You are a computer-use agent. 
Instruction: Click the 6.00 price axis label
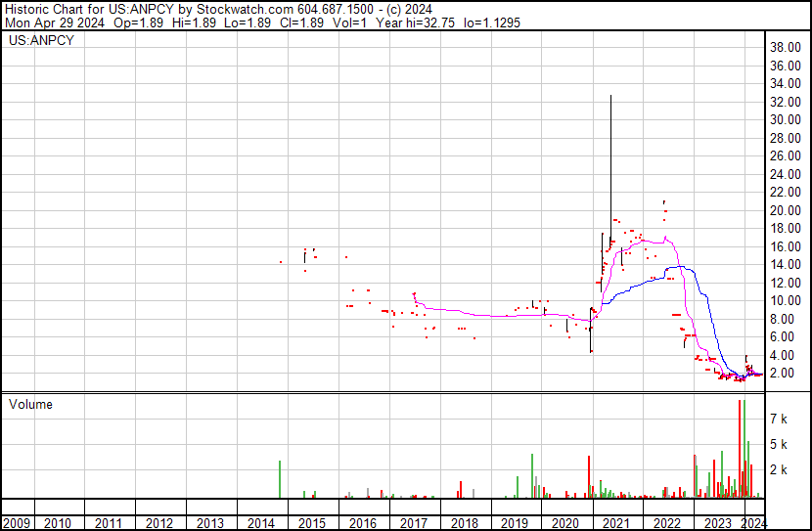pos(782,337)
